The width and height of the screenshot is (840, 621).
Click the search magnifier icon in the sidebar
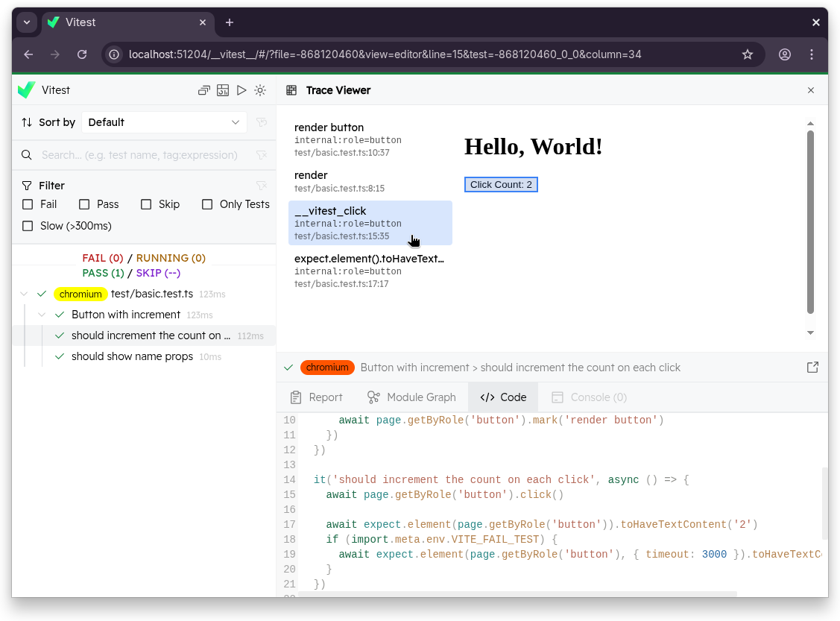[x=27, y=155]
